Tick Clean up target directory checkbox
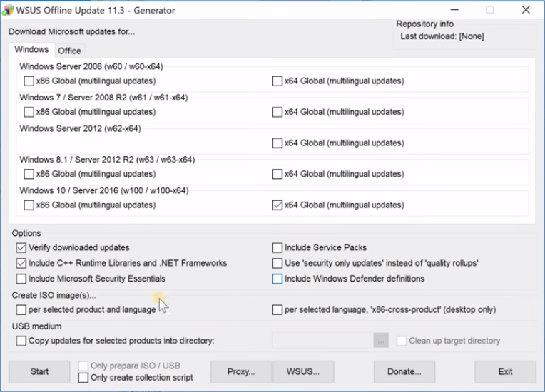 tap(402, 341)
